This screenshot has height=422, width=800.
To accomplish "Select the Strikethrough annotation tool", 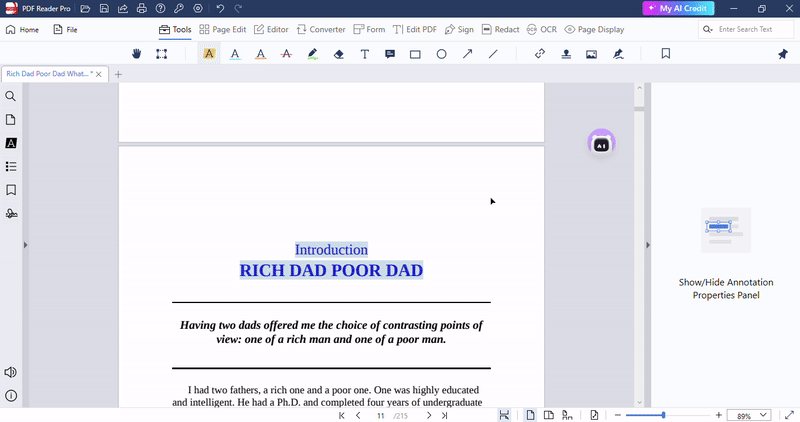I will pos(286,54).
